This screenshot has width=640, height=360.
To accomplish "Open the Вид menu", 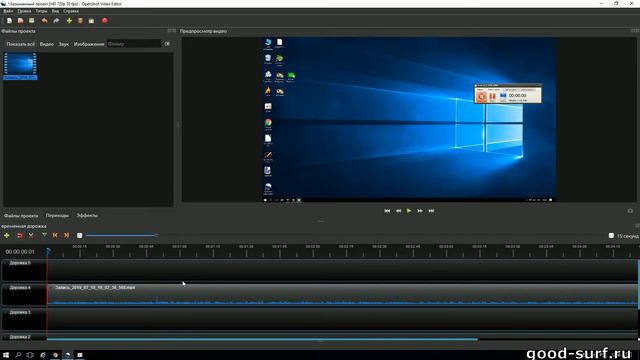I will click(x=55, y=11).
